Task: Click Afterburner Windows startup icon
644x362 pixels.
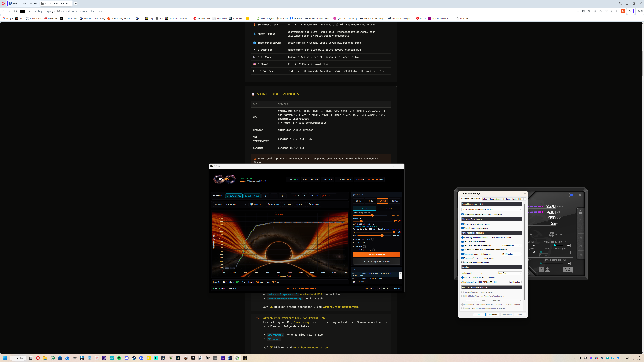Action: pos(571,195)
